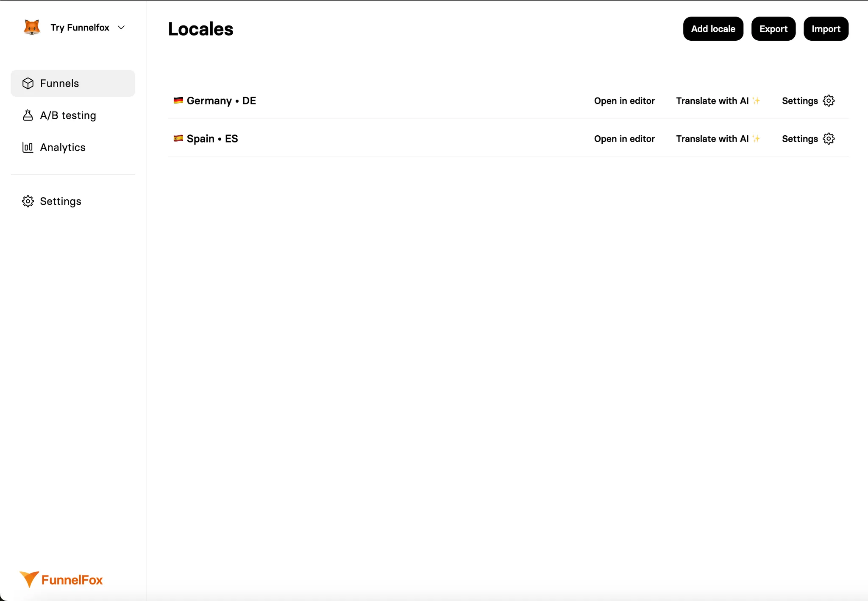Click the FunnelFox logo at bottom left
This screenshot has height=601, width=868.
point(61,579)
